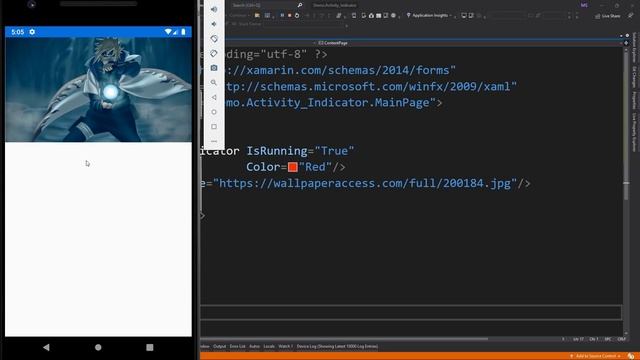Tap the anime image in the emulator app
The width and height of the screenshot is (640, 360).
point(98,89)
